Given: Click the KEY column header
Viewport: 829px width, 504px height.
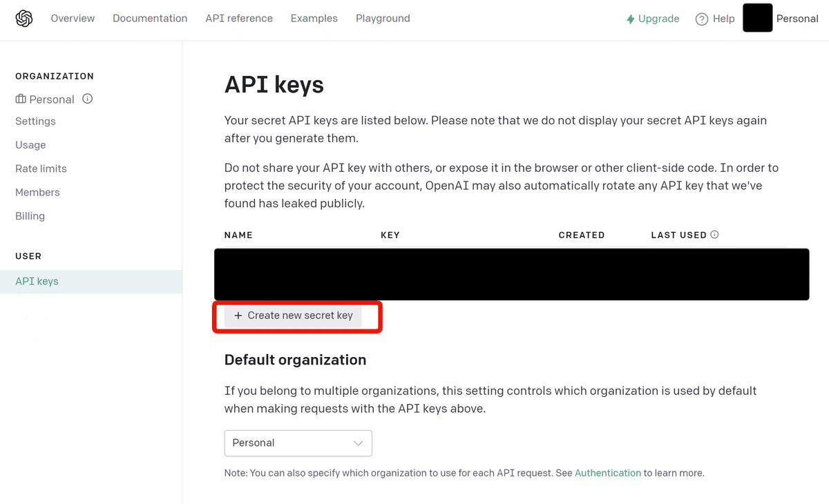Looking at the screenshot, I should coord(390,235).
